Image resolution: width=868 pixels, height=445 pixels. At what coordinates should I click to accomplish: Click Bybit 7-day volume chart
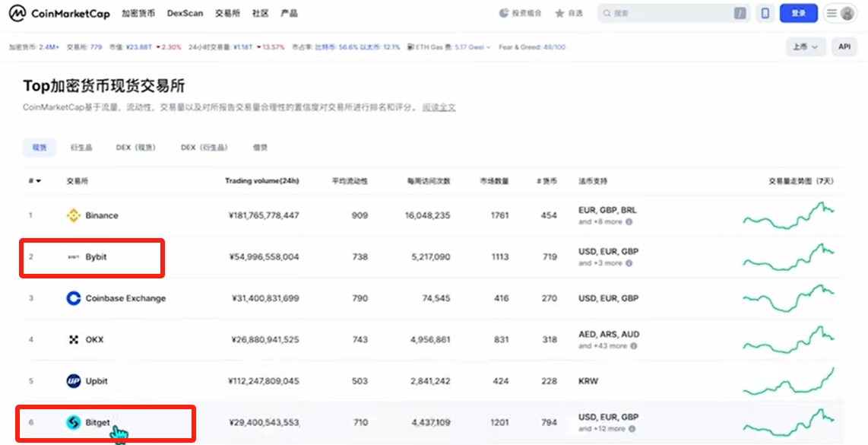[788, 257]
